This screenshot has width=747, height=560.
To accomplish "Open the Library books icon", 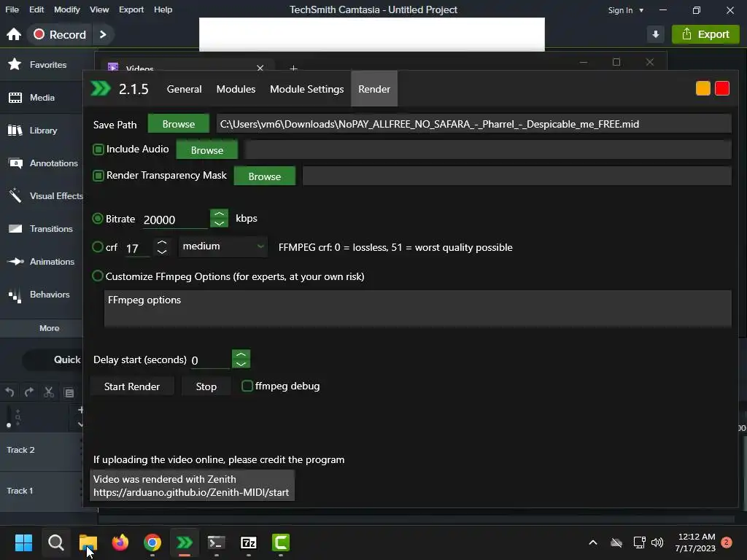I will tap(15, 131).
